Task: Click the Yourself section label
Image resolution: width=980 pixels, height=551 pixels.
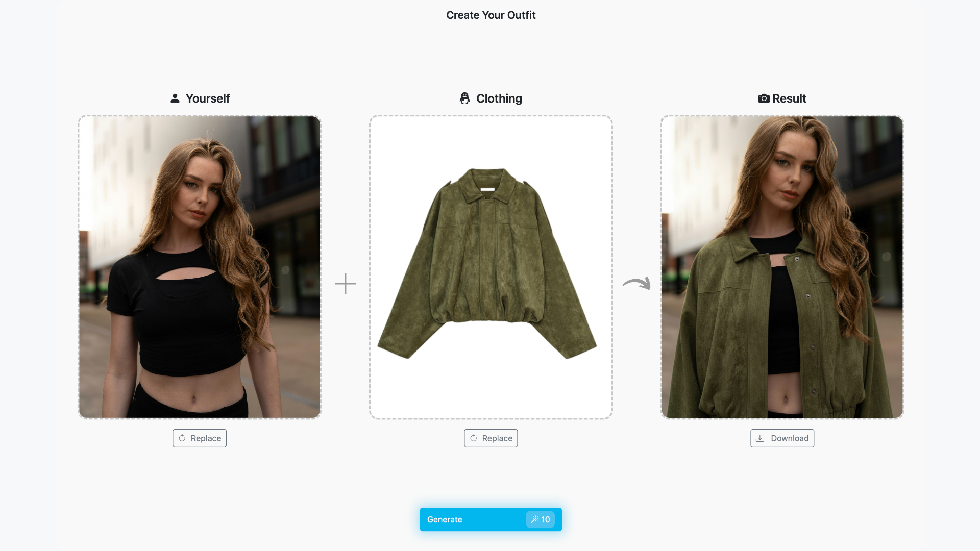Action: tap(208, 98)
